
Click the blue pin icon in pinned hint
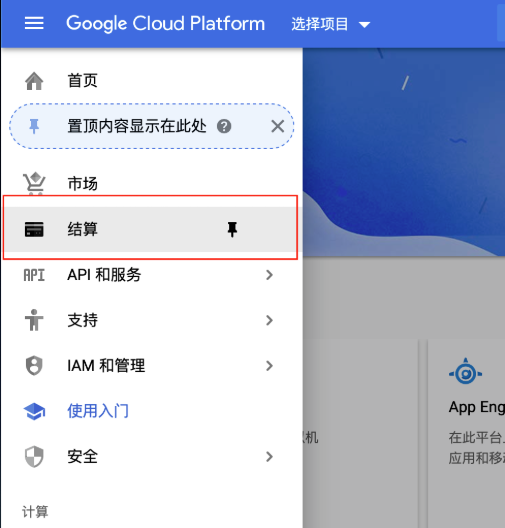34,126
